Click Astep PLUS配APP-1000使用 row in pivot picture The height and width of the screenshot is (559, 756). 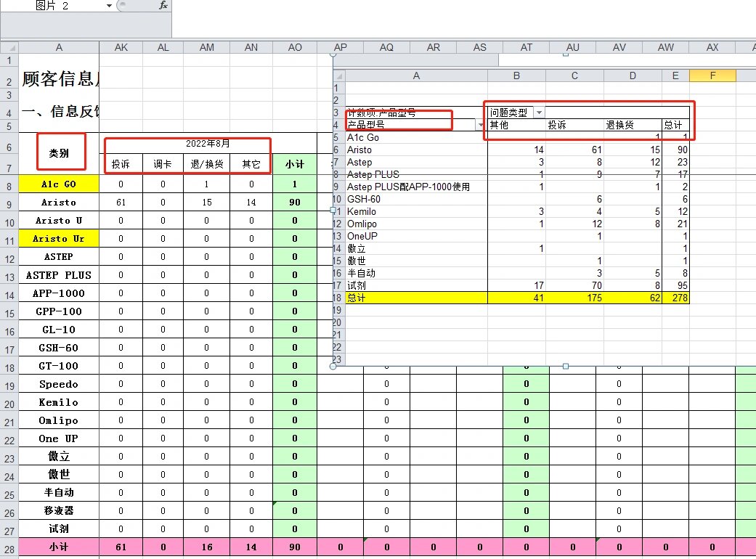408,187
